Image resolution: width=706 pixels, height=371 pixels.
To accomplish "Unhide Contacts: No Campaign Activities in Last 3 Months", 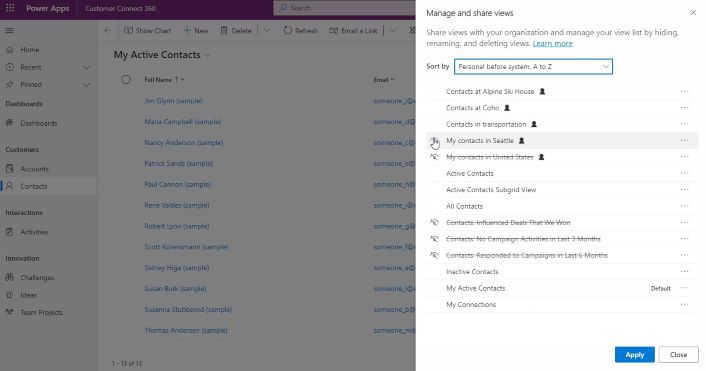I will point(434,239).
